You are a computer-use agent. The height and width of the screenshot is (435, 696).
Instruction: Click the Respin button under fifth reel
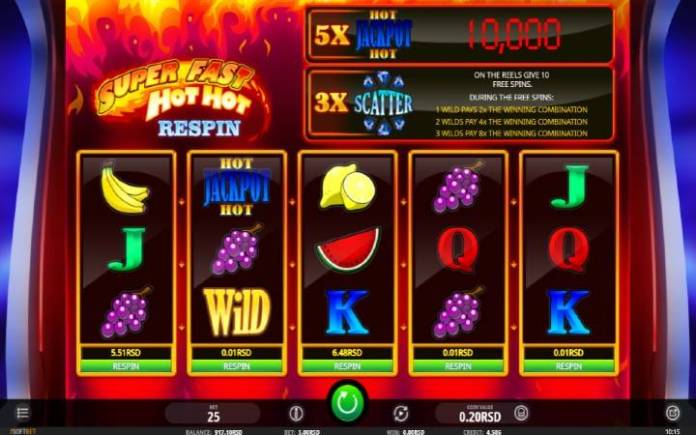[569, 366]
